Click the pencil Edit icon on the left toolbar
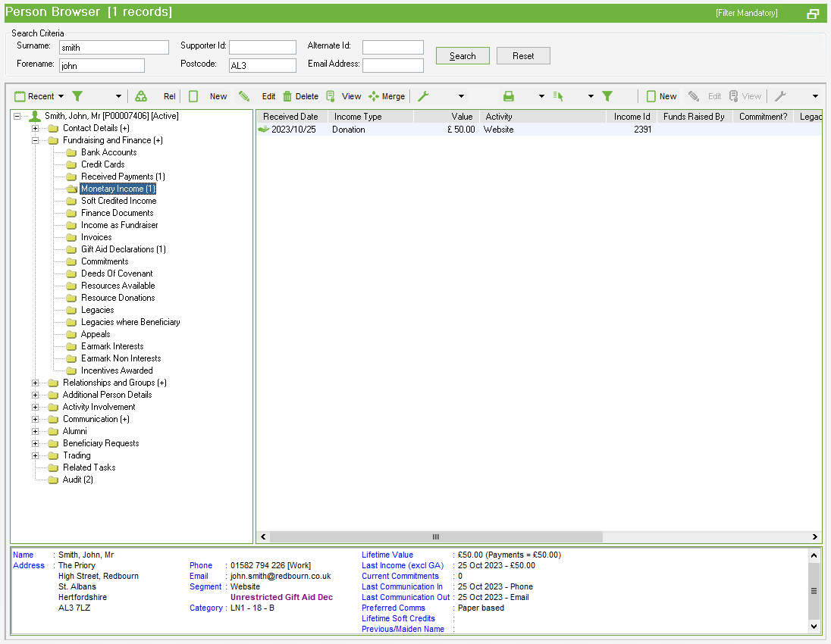The width and height of the screenshot is (831, 644). click(x=244, y=96)
